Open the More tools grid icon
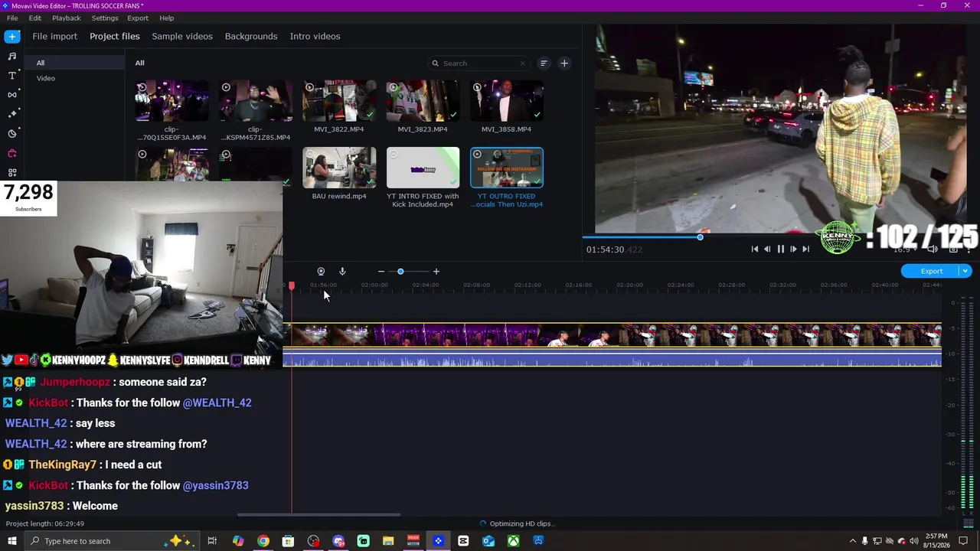 tap(12, 173)
